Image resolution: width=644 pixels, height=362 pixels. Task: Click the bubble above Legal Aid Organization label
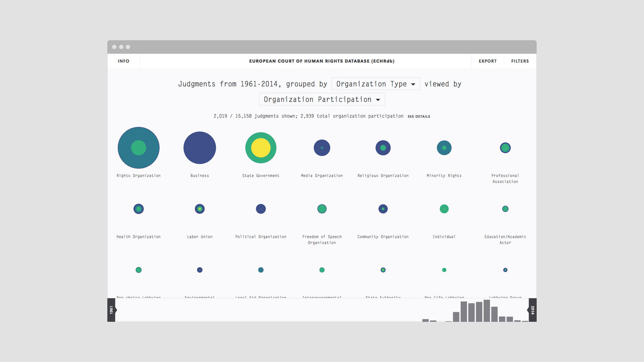pyautogui.click(x=261, y=270)
